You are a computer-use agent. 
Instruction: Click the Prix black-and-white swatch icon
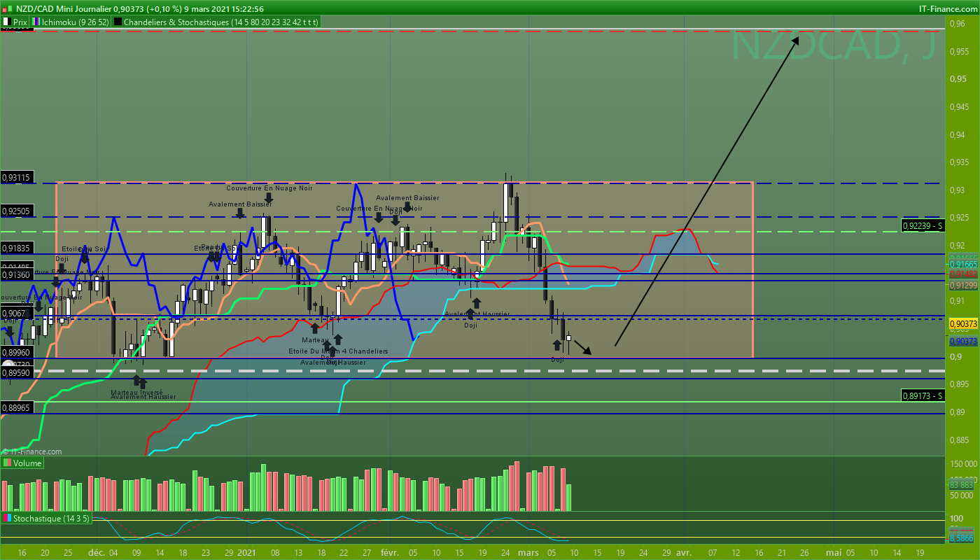(x=6, y=22)
